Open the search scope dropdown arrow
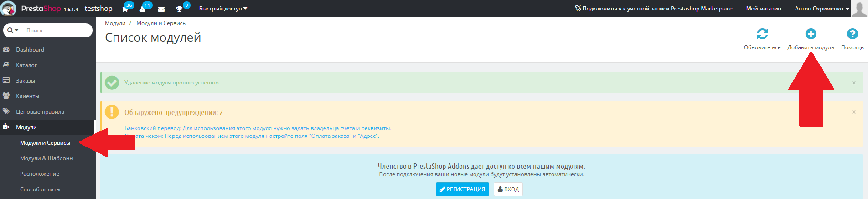 point(13,31)
